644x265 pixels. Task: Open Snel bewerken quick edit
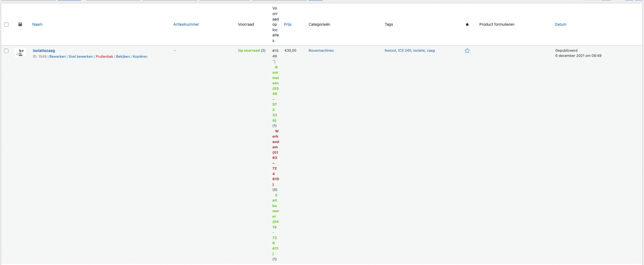pyautogui.click(x=80, y=57)
